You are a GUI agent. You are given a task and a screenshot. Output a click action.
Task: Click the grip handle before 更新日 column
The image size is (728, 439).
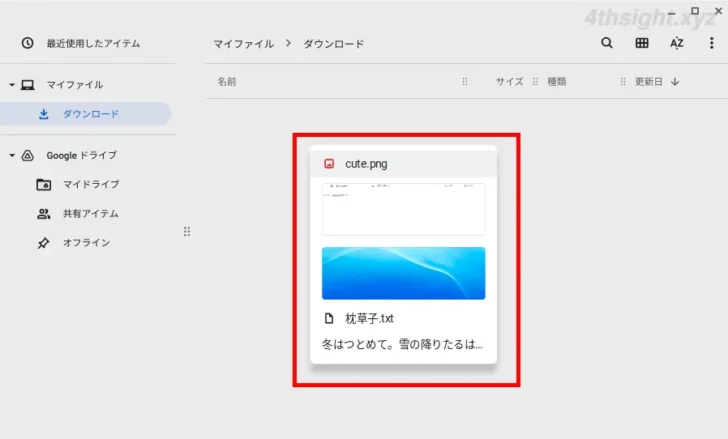click(623, 82)
